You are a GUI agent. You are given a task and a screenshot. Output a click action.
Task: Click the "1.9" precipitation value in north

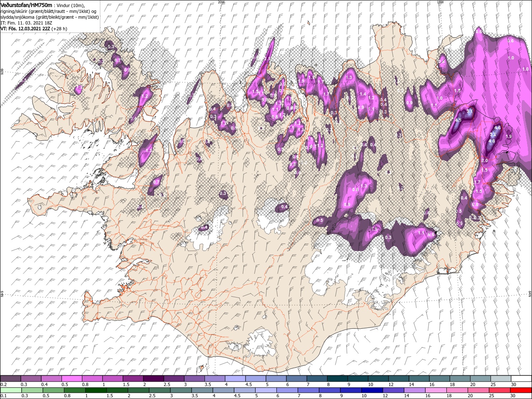click(311, 77)
